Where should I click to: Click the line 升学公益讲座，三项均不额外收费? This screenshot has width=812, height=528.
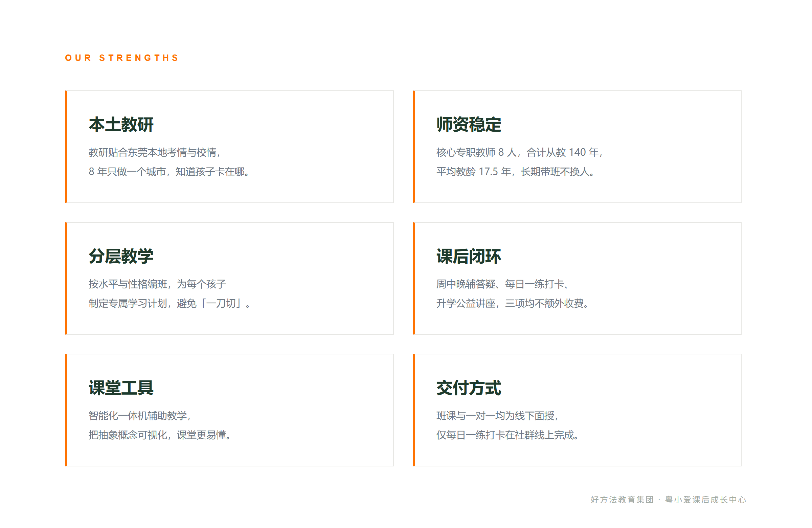click(x=513, y=303)
